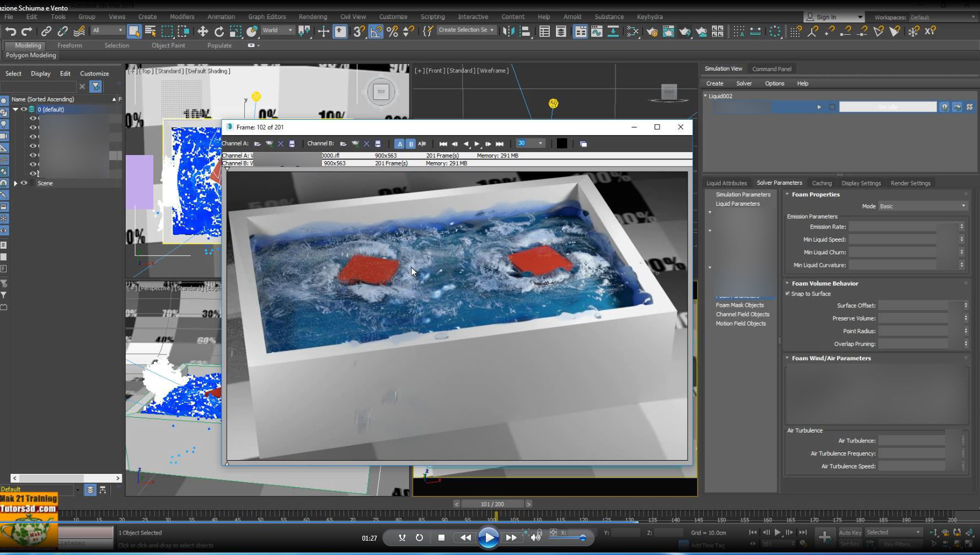The width and height of the screenshot is (980, 555).
Task: Open the Rendering menu
Action: pos(313,17)
